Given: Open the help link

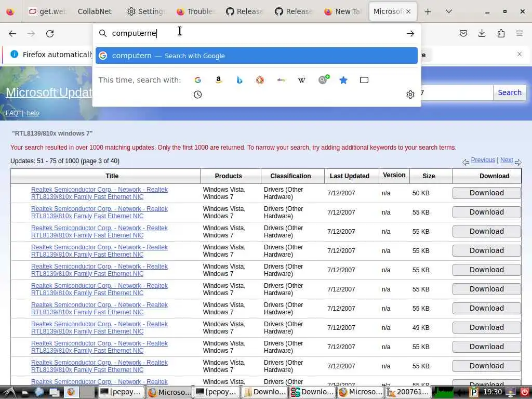Looking at the screenshot, I should (33, 113).
